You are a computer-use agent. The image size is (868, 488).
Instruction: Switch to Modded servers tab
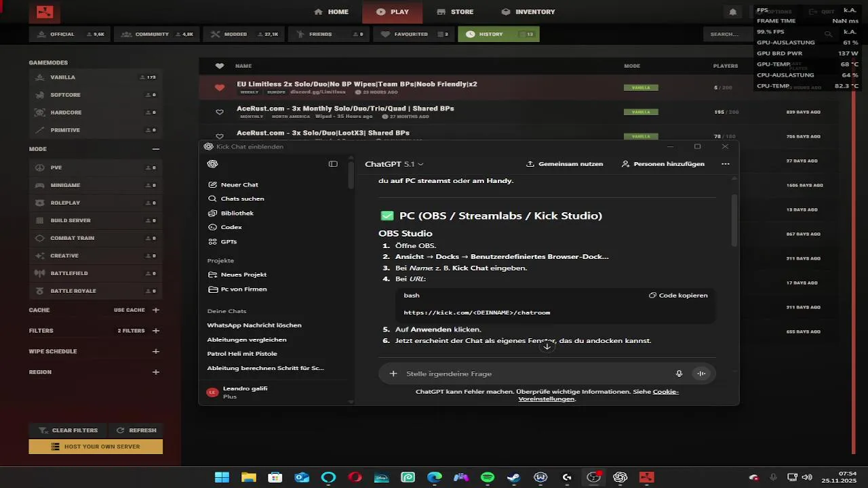(x=244, y=34)
